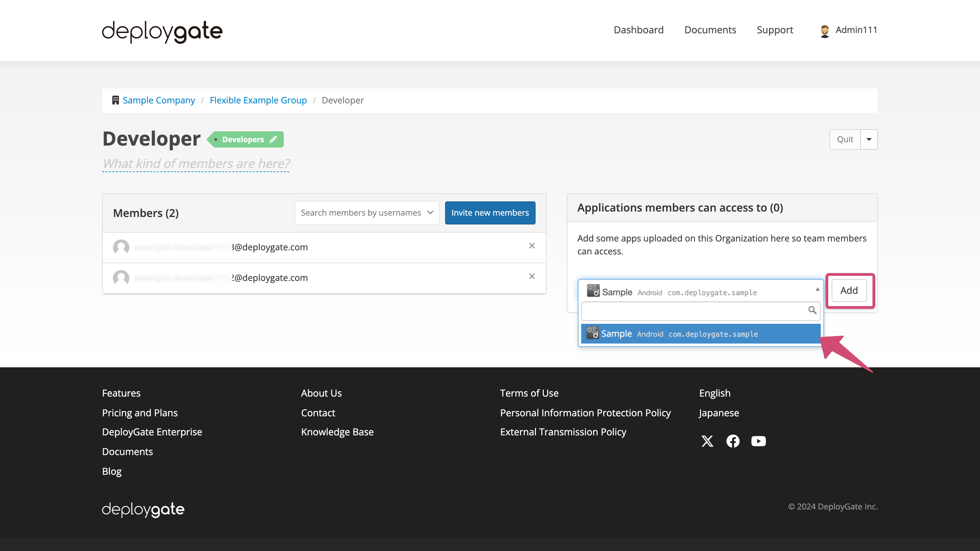Screen dimensions: 980x551
Task: Open DeployGate's YouTube channel via footer icon
Action: (758, 441)
